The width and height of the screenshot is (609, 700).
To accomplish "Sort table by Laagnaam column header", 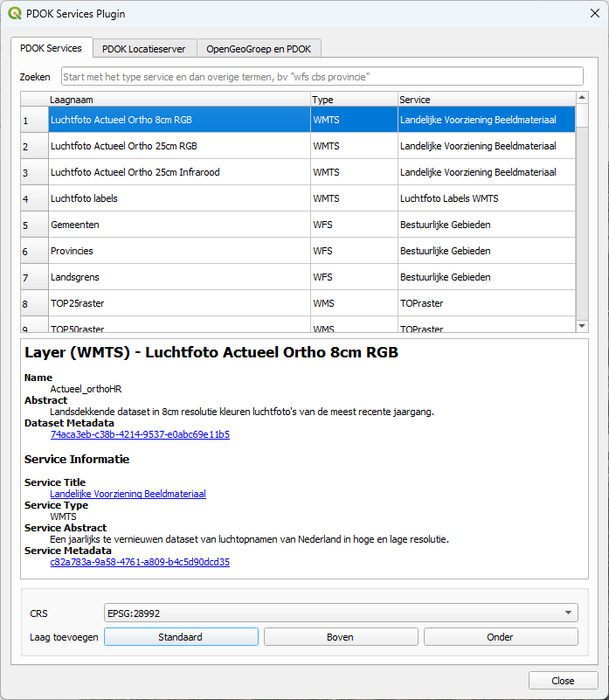I will pyautogui.click(x=179, y=100).
